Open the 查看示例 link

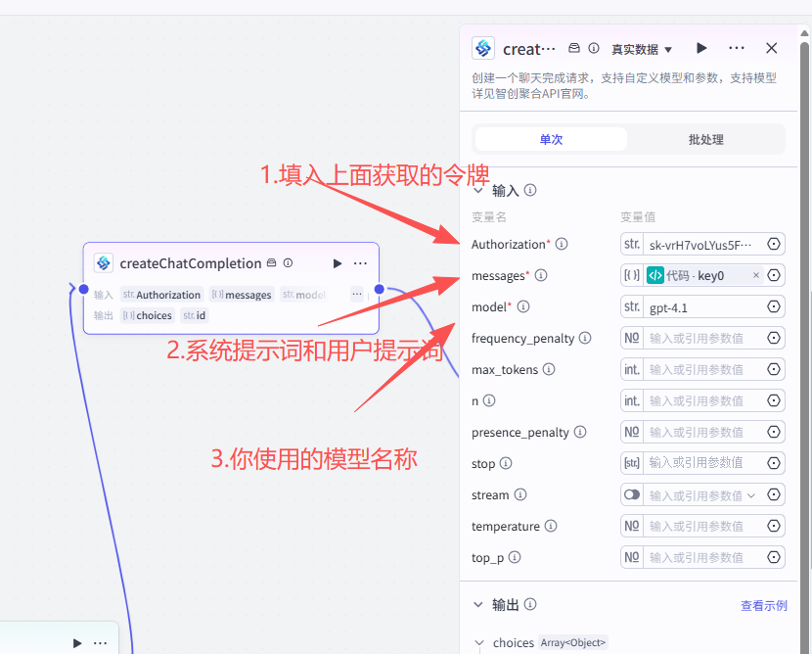764,605
